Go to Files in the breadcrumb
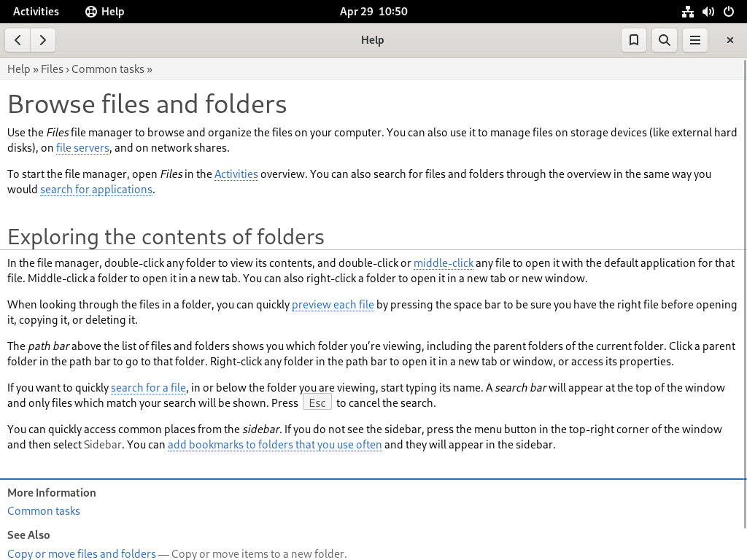Image resolution: width=747 pixels, height=560 pixels. pyautogui.click(x=52, y=69)
